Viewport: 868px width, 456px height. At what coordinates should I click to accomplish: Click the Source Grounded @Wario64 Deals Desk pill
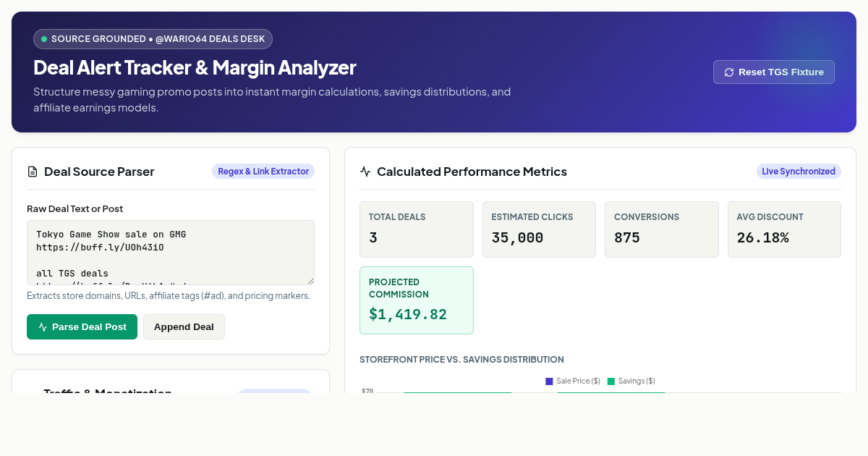tap(153, 39)
